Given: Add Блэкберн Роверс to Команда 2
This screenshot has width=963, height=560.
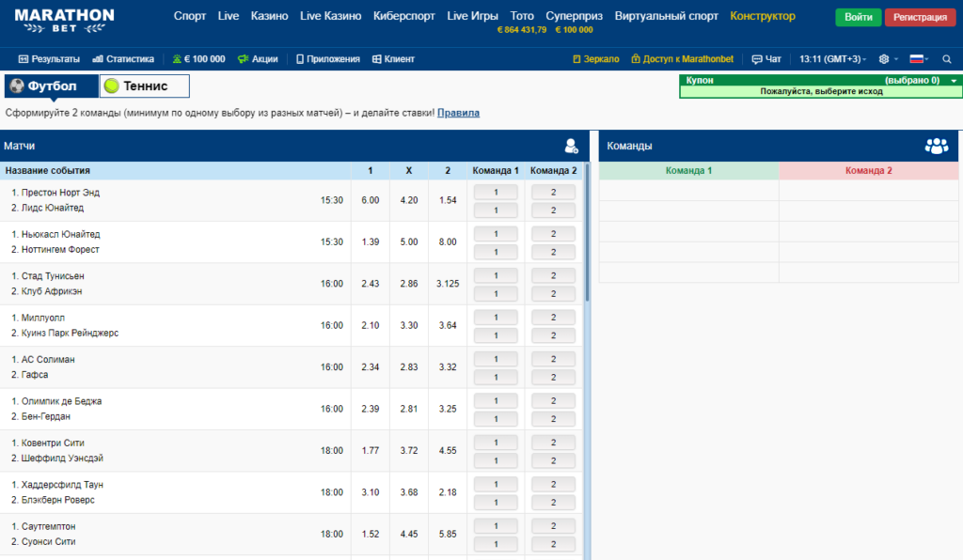Looking at the screenshot, I should [553, 503].
